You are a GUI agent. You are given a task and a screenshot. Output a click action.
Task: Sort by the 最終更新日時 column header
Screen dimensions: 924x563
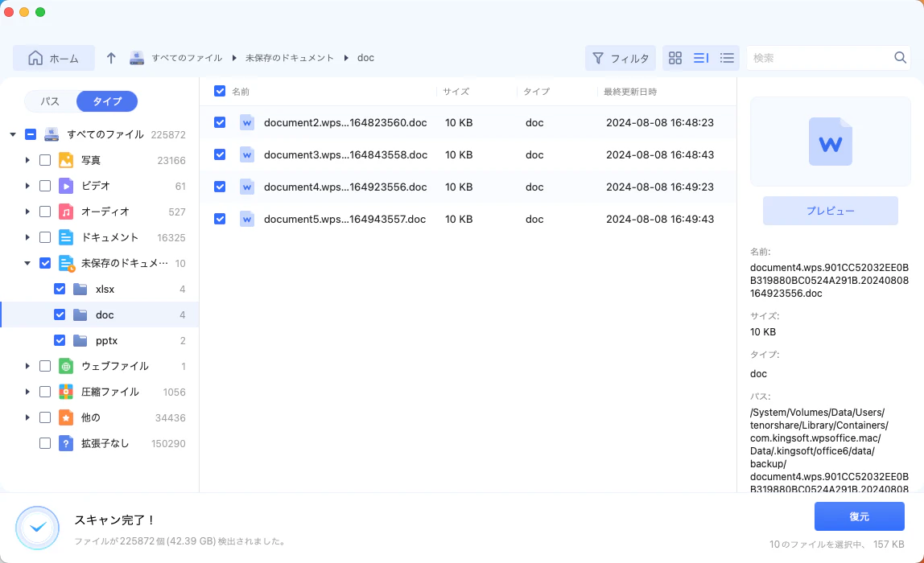pyautogui.click(x=630, y=91)
